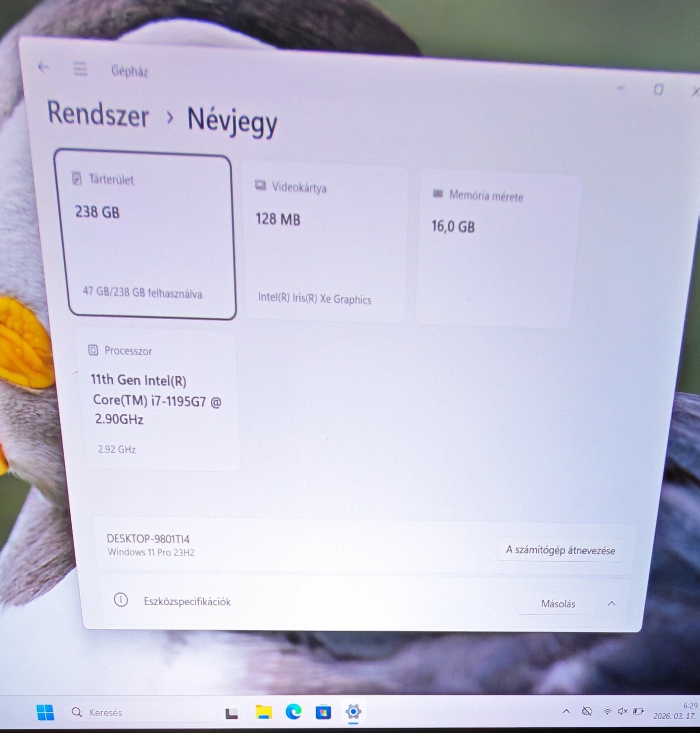Open Task View from the taskbar
700x733 pixels.
click(x=232, y=713)
